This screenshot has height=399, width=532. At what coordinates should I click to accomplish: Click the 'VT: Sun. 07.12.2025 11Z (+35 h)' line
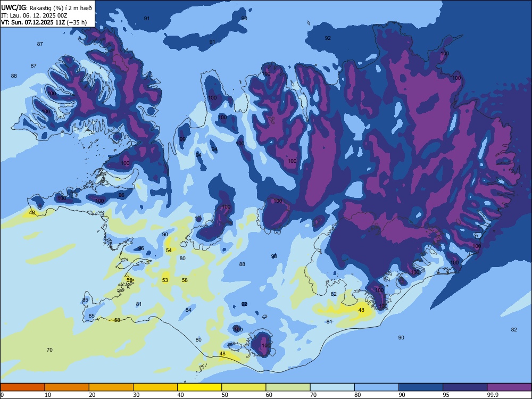[x=44, y=23]
